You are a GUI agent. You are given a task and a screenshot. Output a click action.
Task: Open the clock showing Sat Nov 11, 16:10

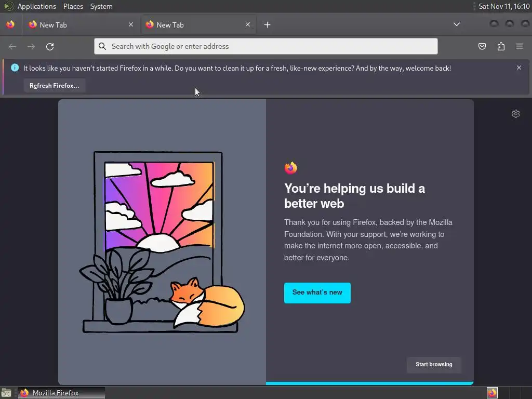pyautogui.click(x=504, y=6)
